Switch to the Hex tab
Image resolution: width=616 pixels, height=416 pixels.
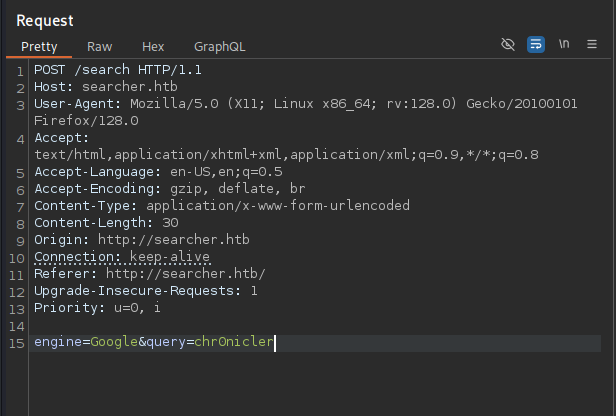coord(153,47)
